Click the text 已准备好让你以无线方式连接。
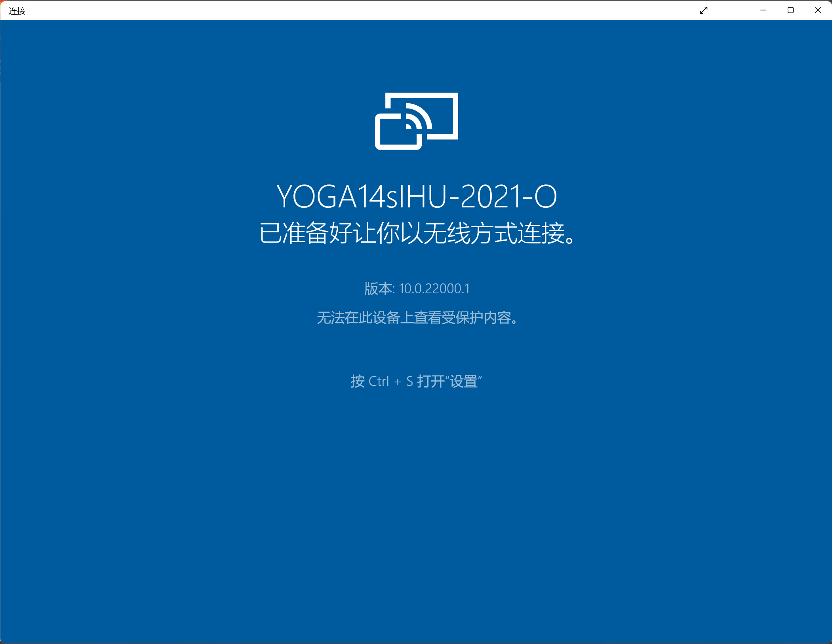The image size is (832, 644). click(x=417, y=233)
